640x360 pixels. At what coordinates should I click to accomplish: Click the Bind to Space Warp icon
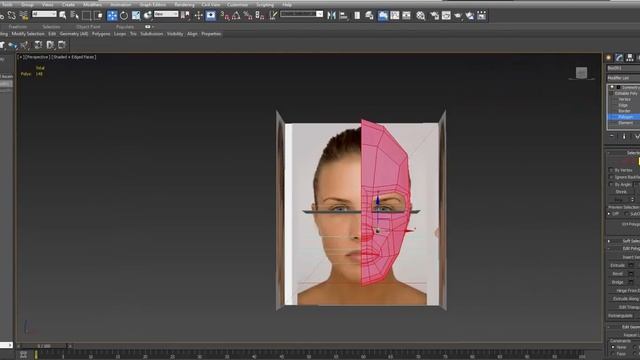(x=24, y=16)
